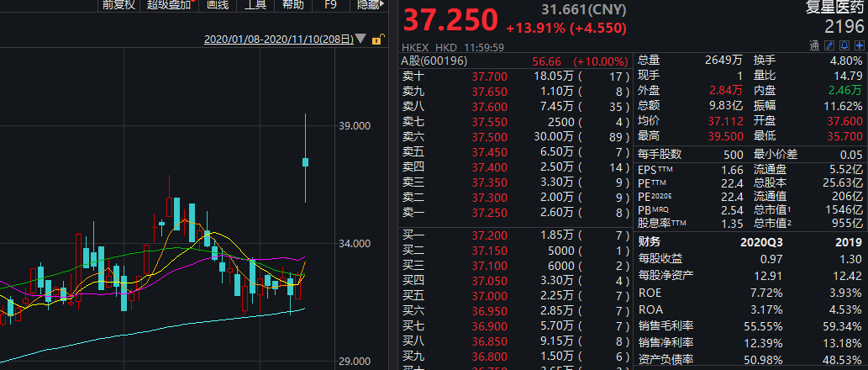
Task: Select the 买六 bid price 36.950
Action: (x=489, y=311)
